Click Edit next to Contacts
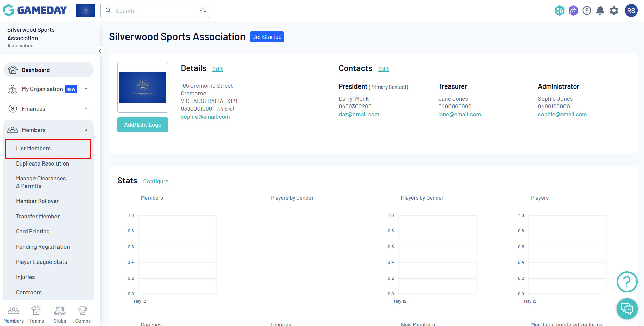Image resolution: width=644 pixels, height=326 pixels. (384, 69)
